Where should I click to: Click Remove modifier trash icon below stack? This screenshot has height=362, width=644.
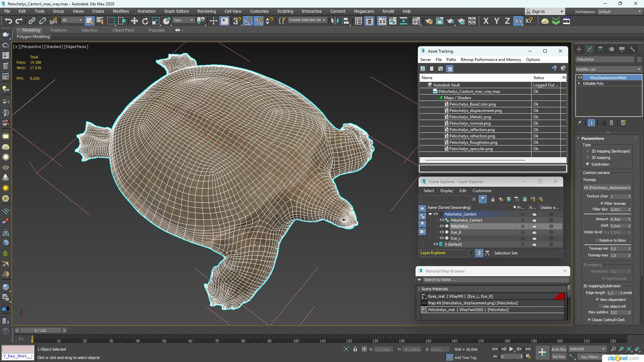(x=611, y=123)
